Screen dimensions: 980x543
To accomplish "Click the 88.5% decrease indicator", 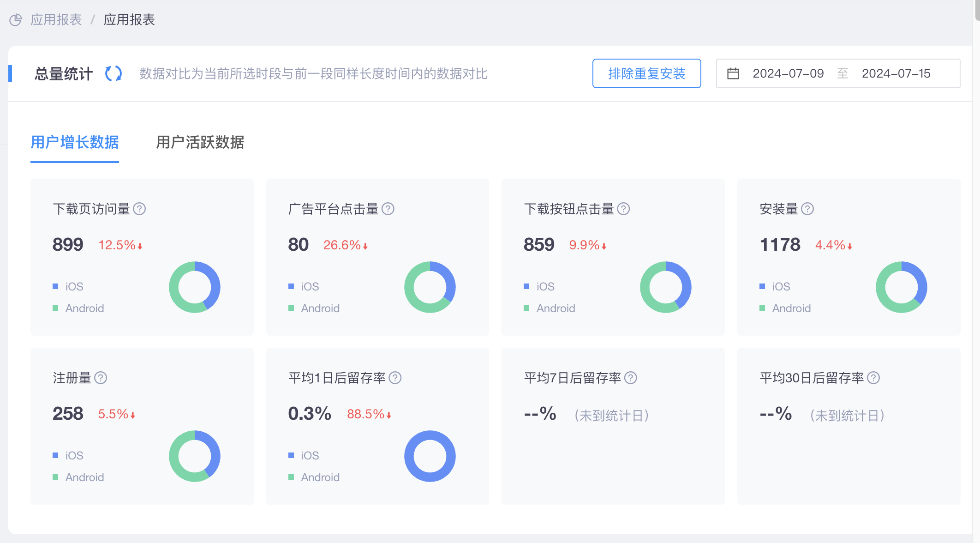I will point(369,414).
